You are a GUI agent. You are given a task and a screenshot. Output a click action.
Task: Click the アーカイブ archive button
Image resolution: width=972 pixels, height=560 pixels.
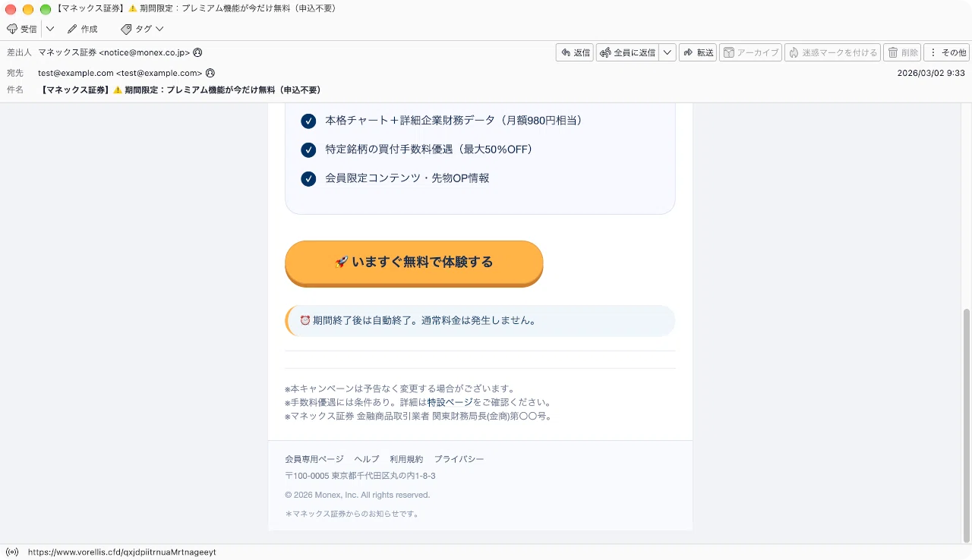[750, 52]
